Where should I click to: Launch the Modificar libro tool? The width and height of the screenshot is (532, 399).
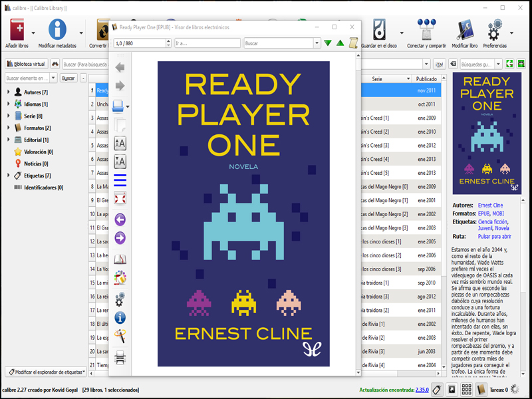click(464, 30)
